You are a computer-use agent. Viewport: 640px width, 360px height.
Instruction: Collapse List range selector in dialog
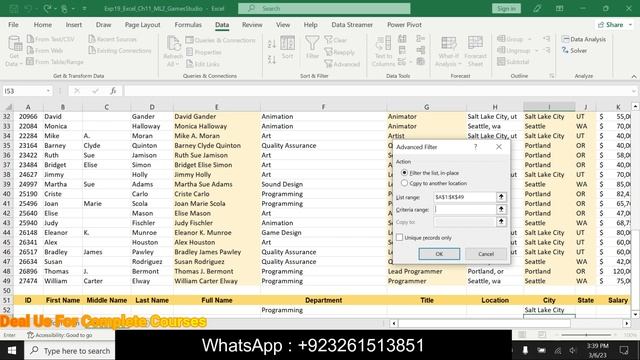[501, 197]
